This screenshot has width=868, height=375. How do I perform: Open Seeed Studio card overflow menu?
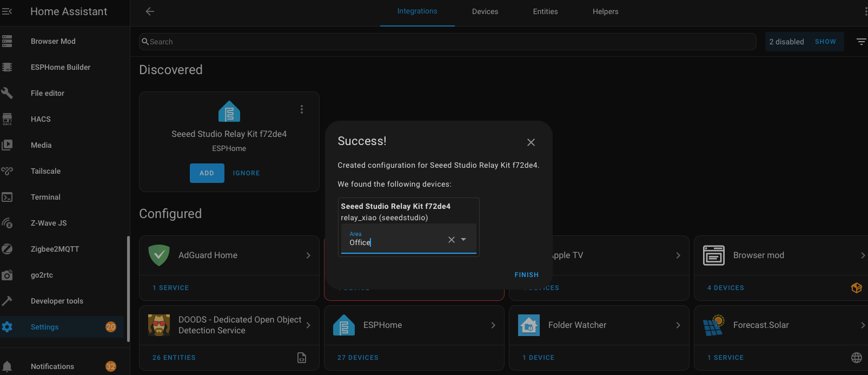coord(302,109)
